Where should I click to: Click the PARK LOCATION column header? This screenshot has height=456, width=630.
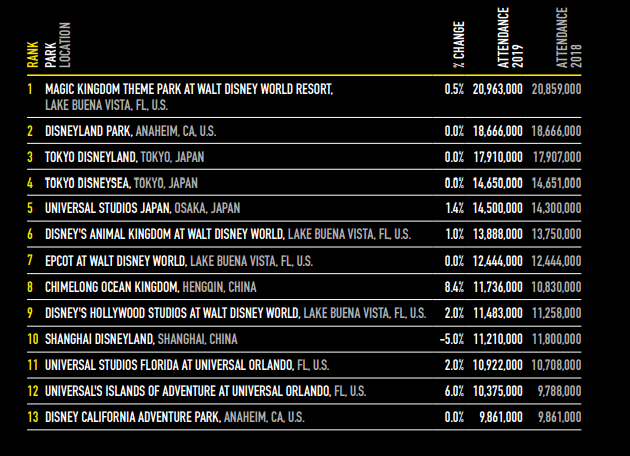pyautogui.click(x=58, y=45)
